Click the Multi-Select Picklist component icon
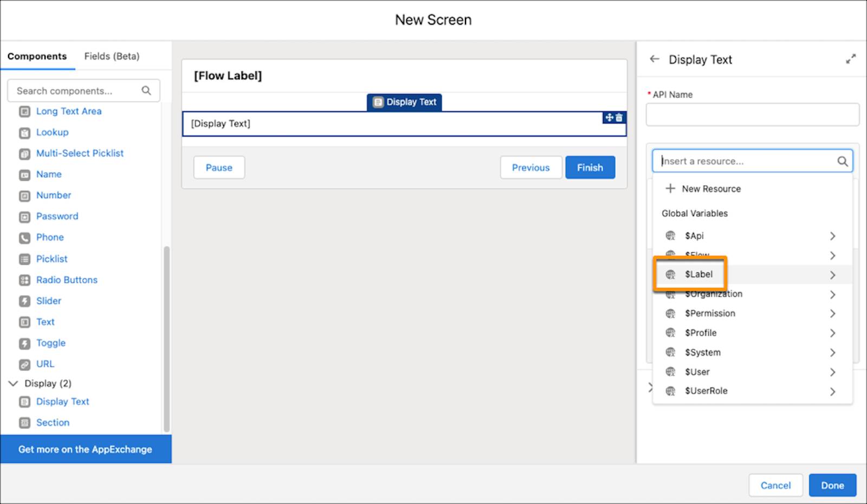This screenshot has height=504, width=867. pos(25,153)
